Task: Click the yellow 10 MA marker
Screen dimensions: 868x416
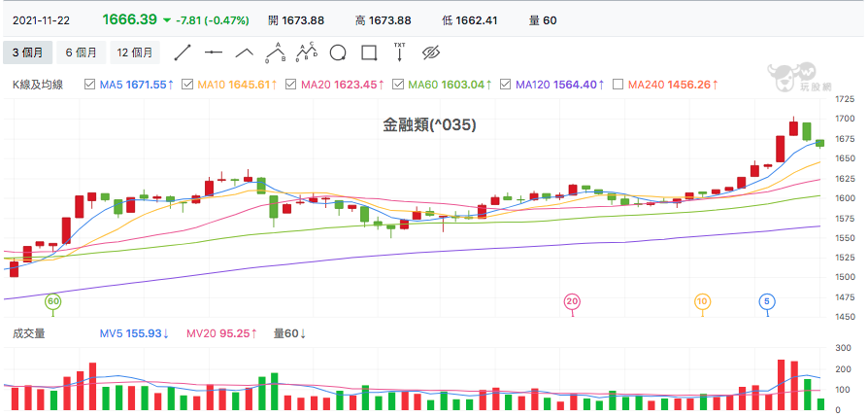Action: point(703,302)
